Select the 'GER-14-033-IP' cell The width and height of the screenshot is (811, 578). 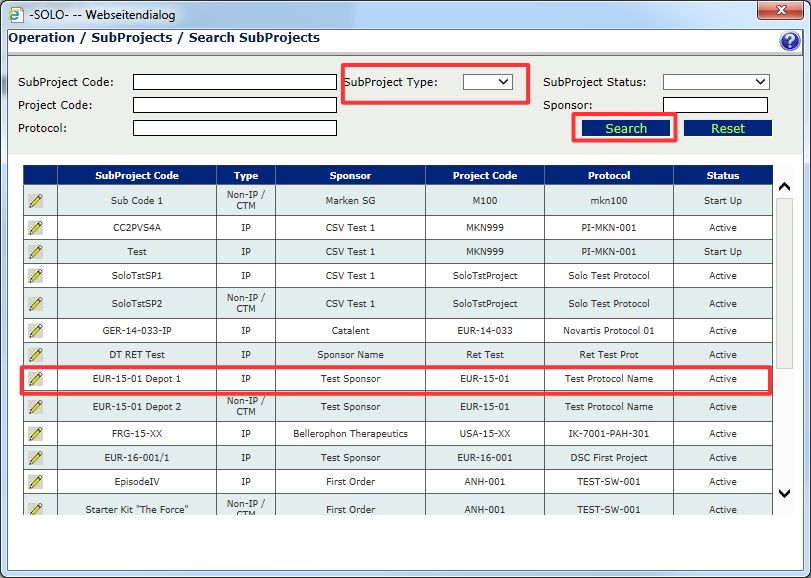137,330
